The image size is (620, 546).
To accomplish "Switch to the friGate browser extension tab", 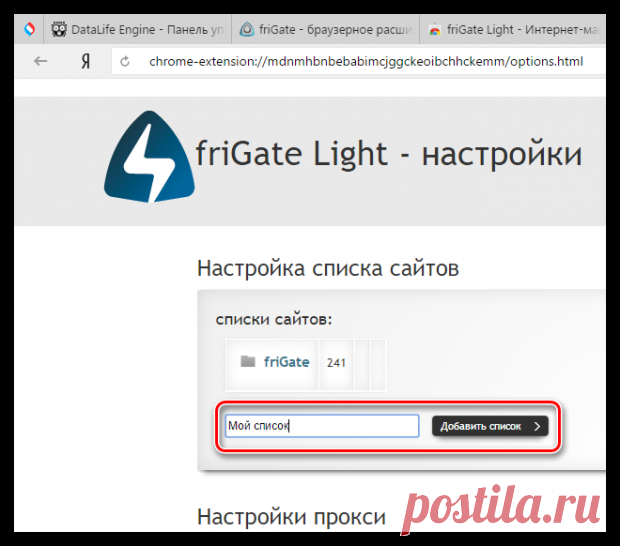I will pos(325,29).
